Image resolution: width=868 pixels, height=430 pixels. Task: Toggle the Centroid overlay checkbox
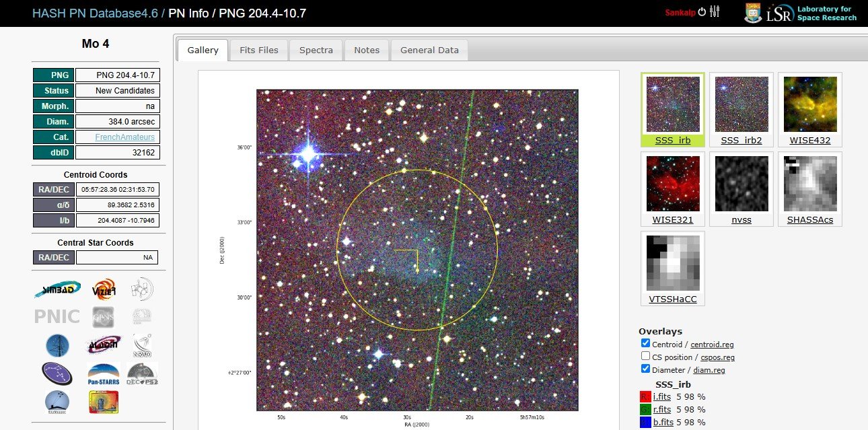646,343
